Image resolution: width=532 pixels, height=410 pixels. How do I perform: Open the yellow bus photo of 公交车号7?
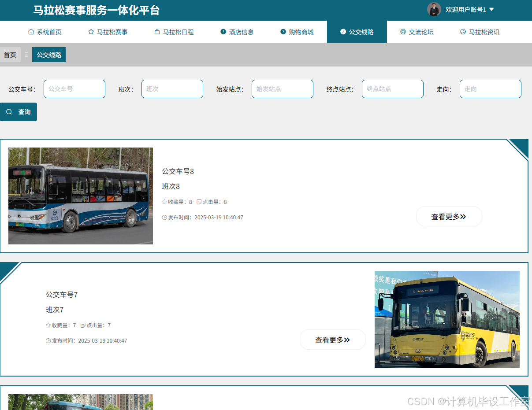[447, 319]
